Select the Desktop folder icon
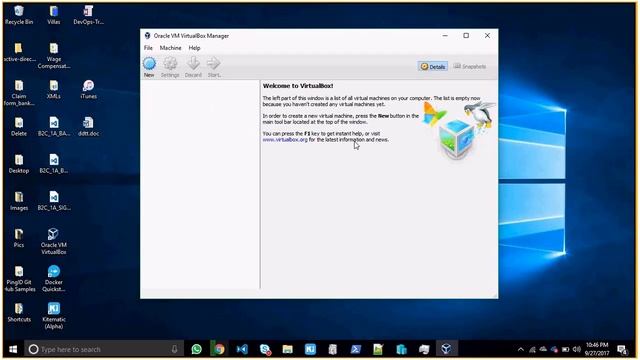The width and height of the screenshot is (640, 360). tap(19, 164)
